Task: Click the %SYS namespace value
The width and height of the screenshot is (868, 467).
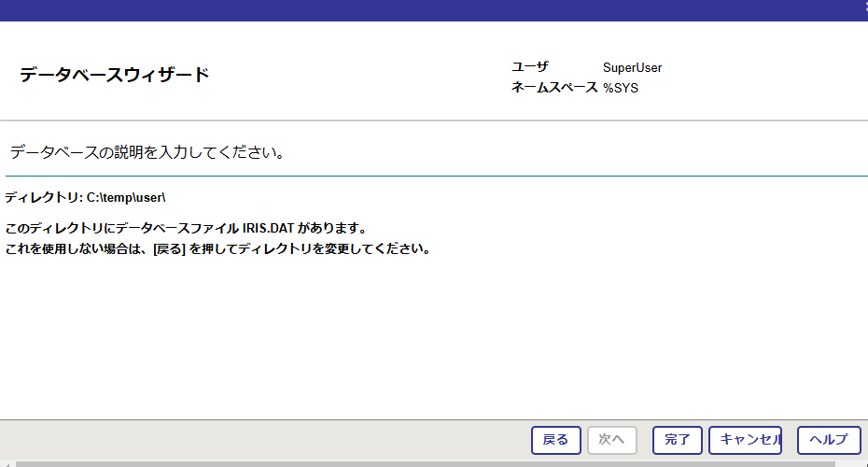Action: [621, 88]
